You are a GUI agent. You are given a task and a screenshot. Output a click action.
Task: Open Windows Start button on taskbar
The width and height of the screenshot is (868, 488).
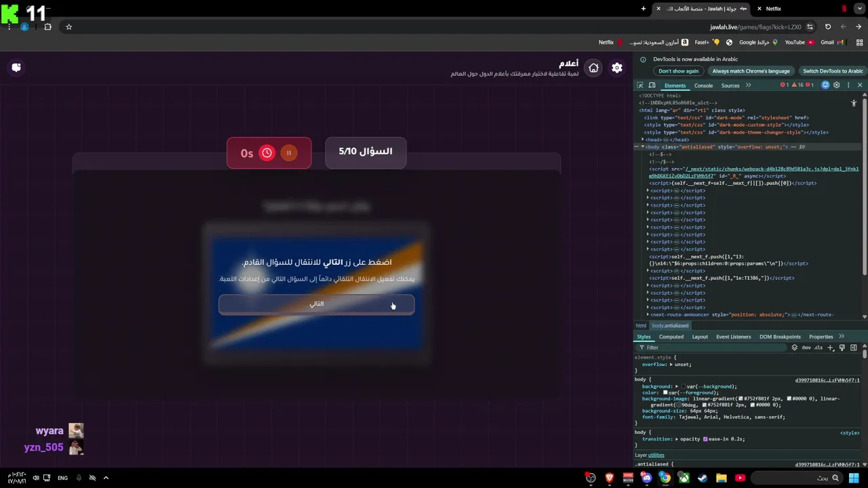pos(854,478)
